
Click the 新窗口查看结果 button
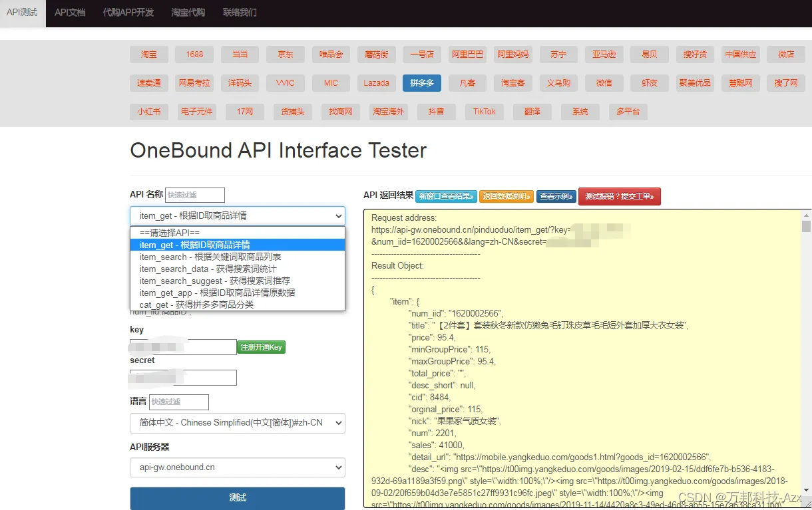click(446, 196)
